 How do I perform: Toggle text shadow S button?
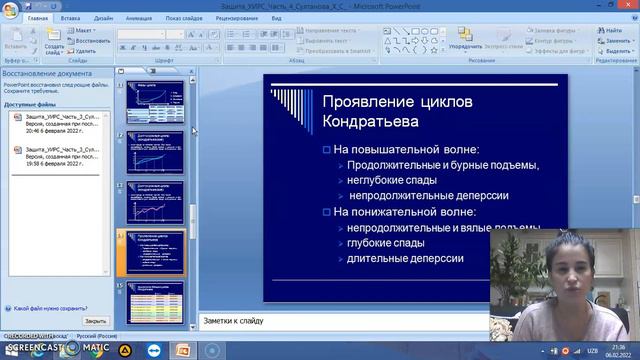pos(167,48)
